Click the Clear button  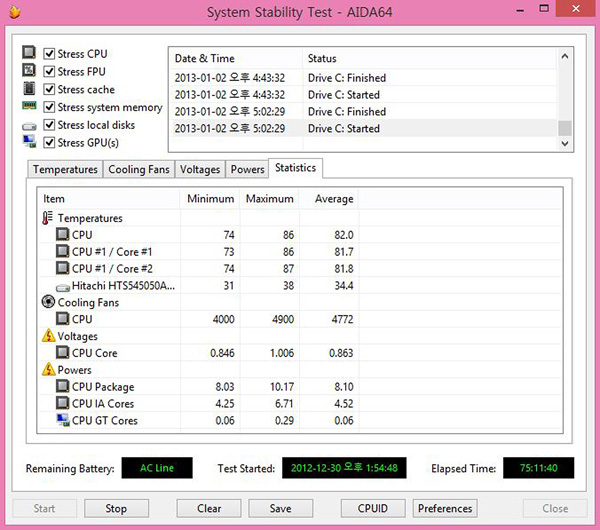[x=209, y=508]
